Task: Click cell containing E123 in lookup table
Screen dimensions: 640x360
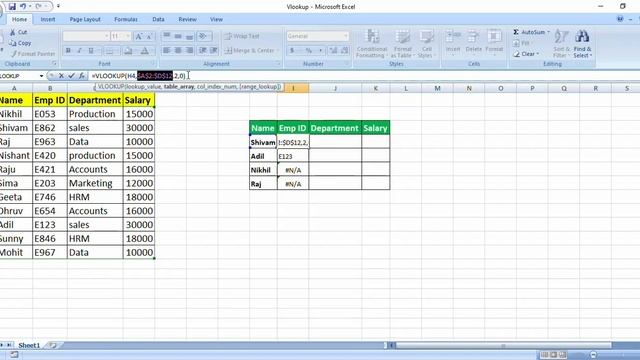Action: click(293, 156)
